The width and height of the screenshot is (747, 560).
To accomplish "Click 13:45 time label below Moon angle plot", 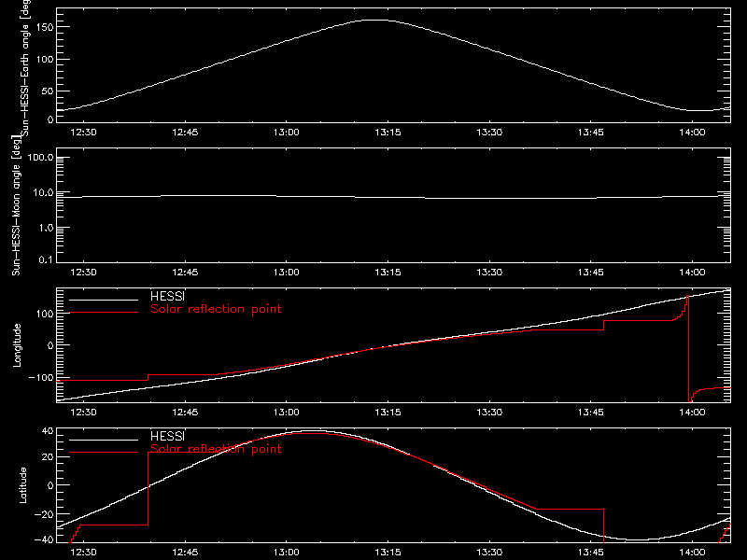I will pos(591,273).
